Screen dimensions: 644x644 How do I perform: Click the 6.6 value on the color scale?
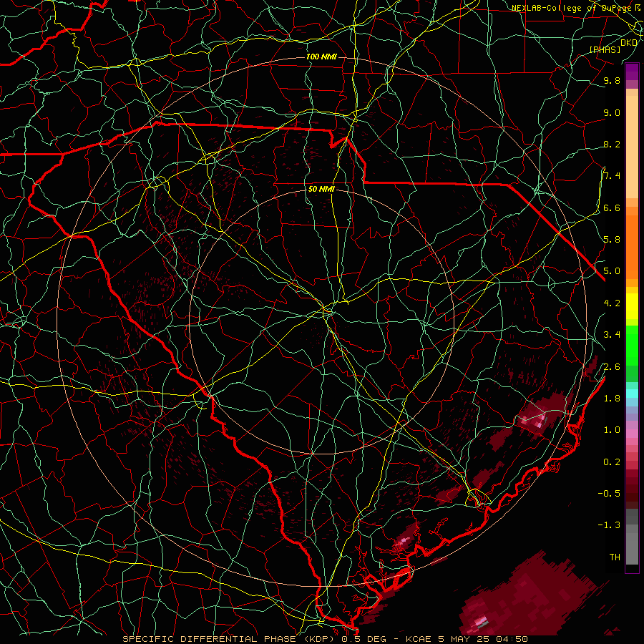612,208
